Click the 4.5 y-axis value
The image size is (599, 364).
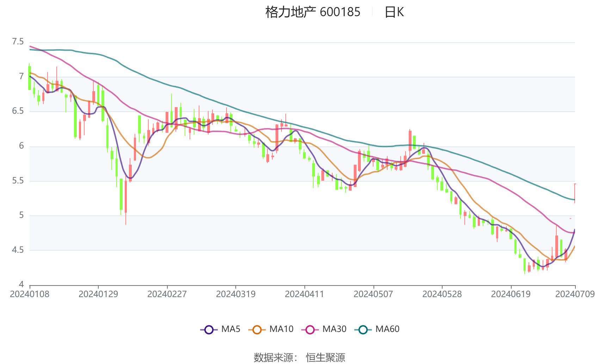pyautogui.click(x=18, y=250)
